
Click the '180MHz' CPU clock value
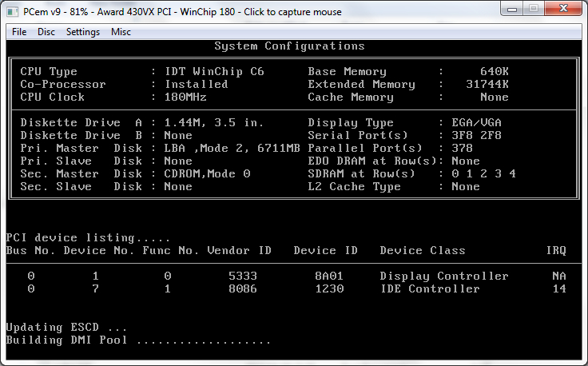pyautogui.click(x=185, y=97)
